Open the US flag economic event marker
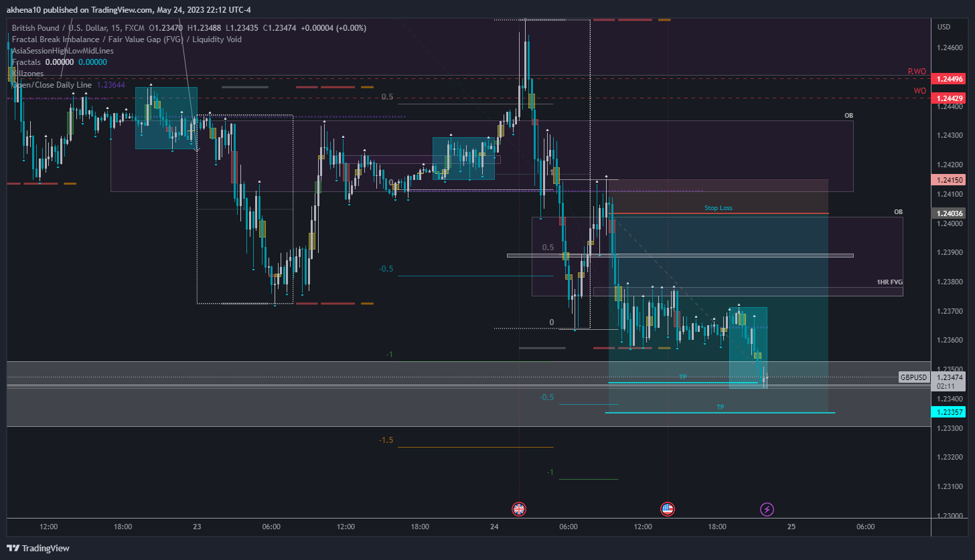 [x=667, y=509]
